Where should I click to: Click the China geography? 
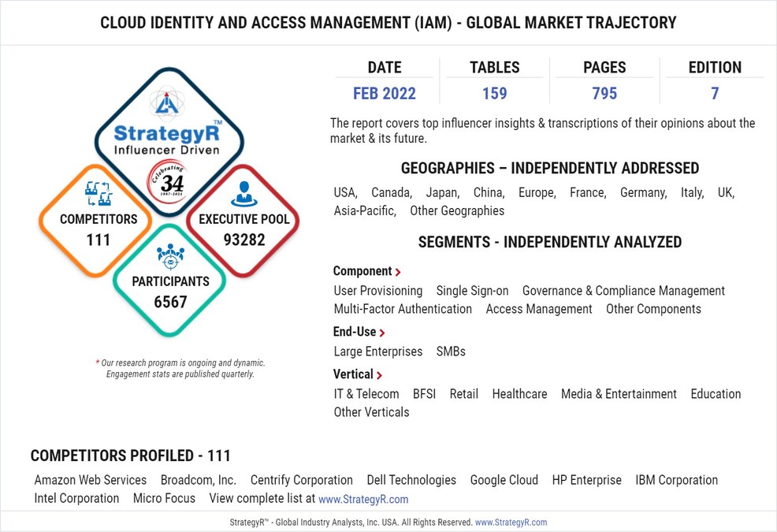point(489,192)
